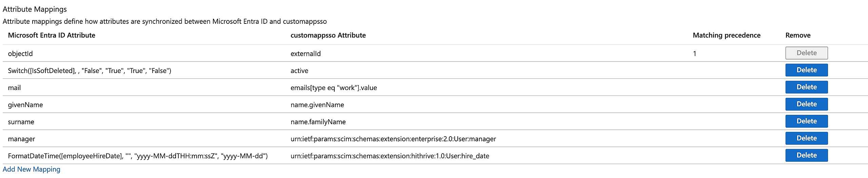
Task: Open the FormatDateTime employeeHireDate expression
Action: (x=138, y=156)
